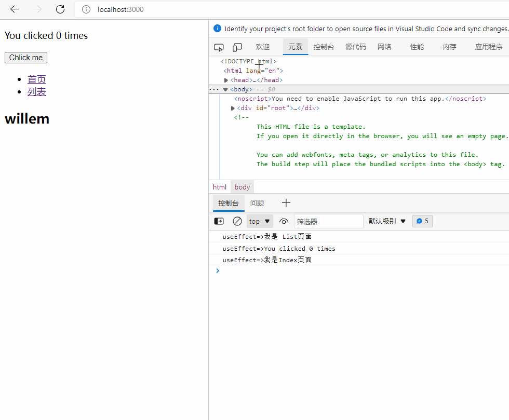Viewport: 509px width, 420px height.
Task: Click the plus icon to add drawer tool
Action: point(286,203)
